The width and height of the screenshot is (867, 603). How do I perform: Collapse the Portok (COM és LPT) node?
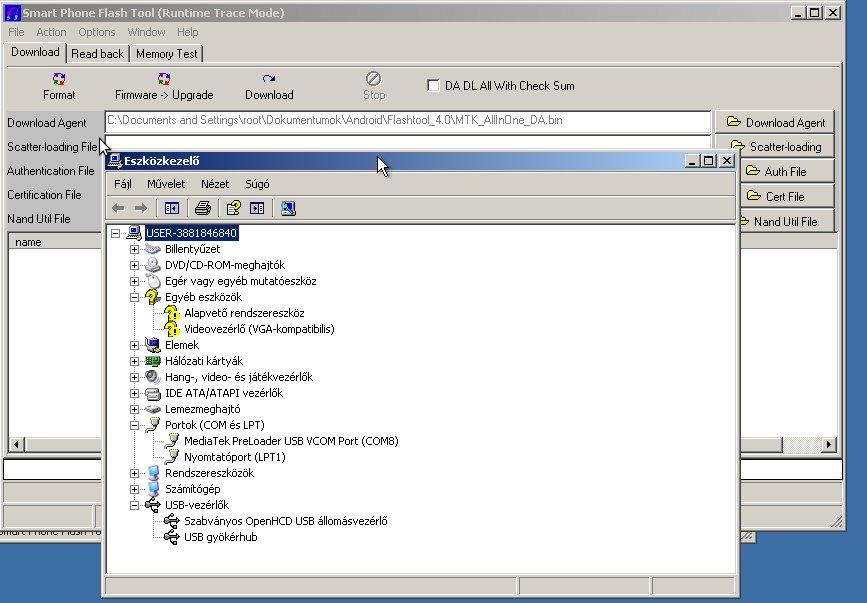point(134,426)
